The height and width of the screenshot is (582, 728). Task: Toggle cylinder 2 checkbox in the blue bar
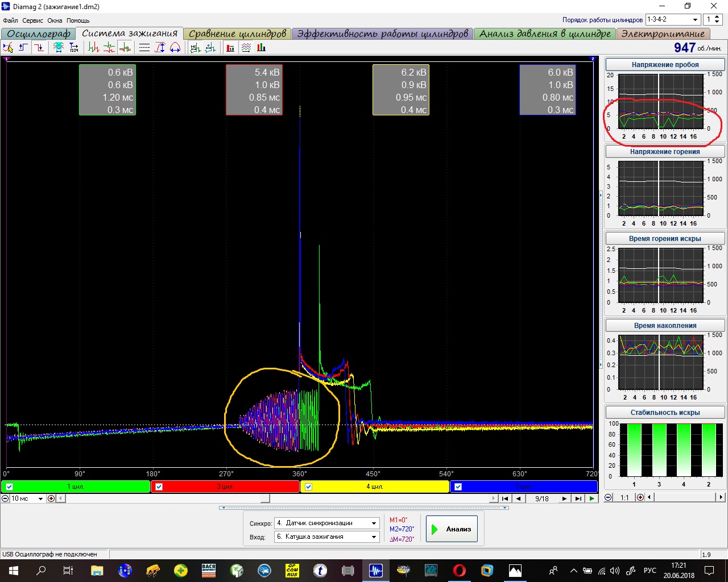tap(458, 487)
